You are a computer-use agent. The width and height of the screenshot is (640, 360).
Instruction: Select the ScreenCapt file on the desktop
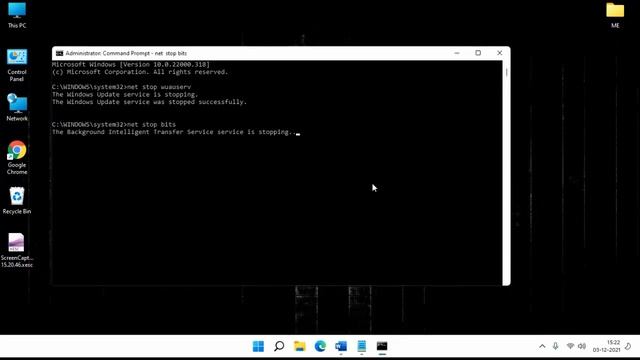17,250
